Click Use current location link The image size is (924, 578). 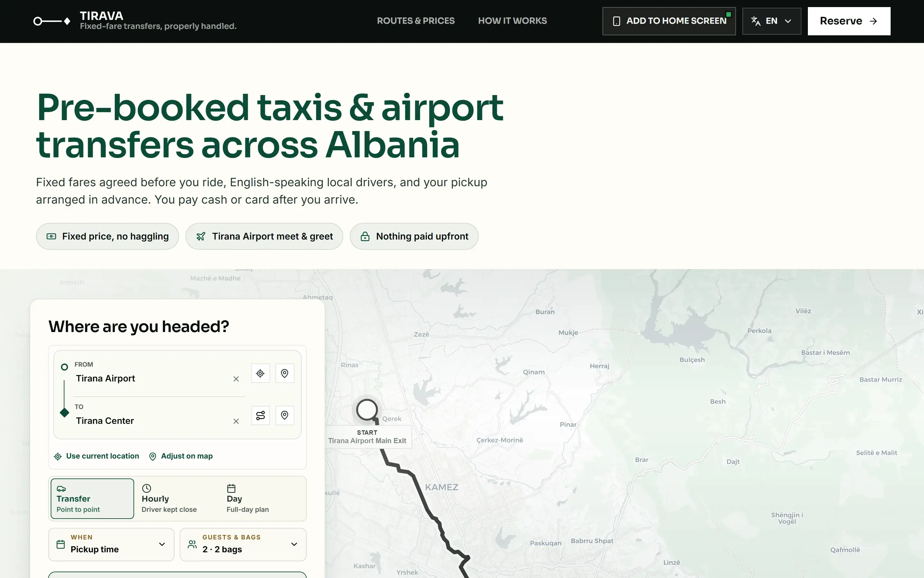click(97, 456)
